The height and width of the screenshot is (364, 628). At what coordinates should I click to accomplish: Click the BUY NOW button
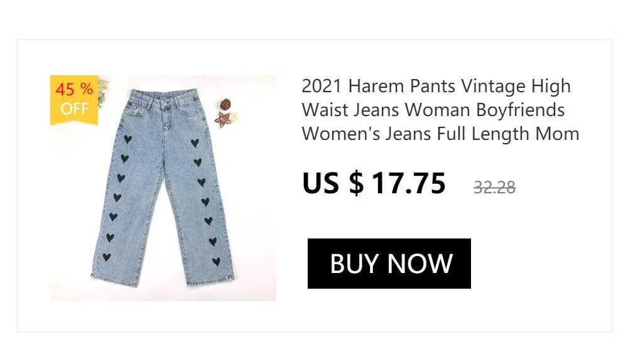(x=389, y=264)
